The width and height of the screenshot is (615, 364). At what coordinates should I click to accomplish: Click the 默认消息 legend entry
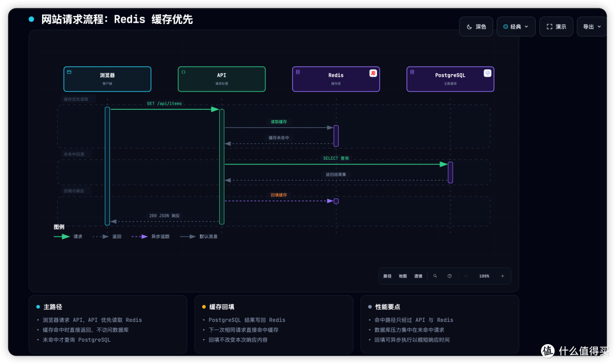[x=199, y=237]
